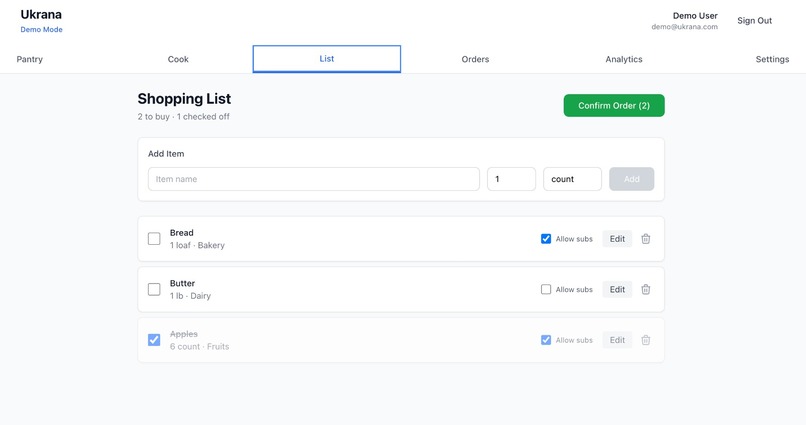Viewport: 806px width, 425px height.
Task: Sign Out of the demo account
Action: point(755,21)
